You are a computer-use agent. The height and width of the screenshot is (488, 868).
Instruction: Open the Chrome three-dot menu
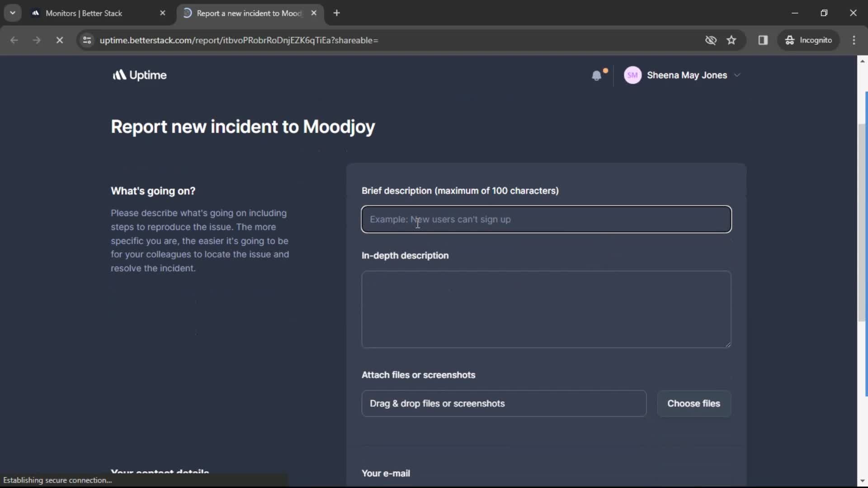pyautogui.click(x=854, y=40)
